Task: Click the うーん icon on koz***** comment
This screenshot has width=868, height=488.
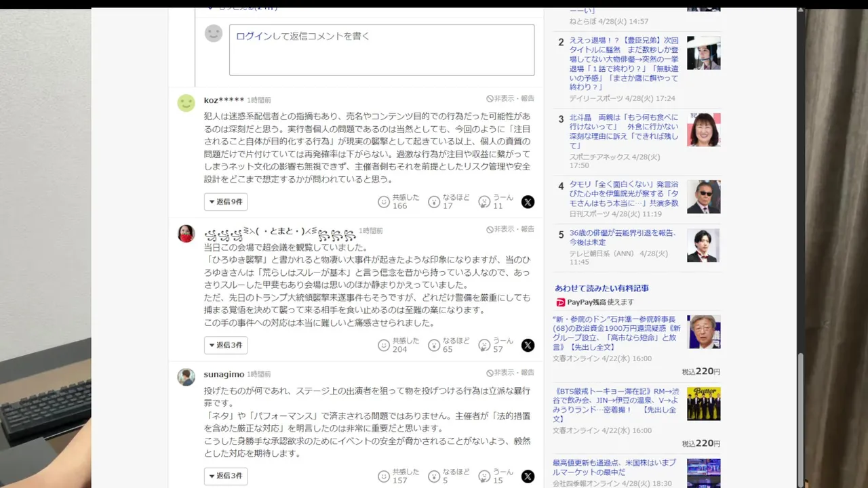Action: (484, 202)
